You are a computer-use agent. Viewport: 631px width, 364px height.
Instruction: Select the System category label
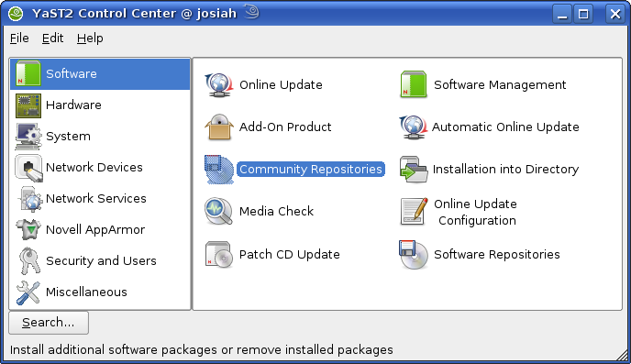coord(68,137)
